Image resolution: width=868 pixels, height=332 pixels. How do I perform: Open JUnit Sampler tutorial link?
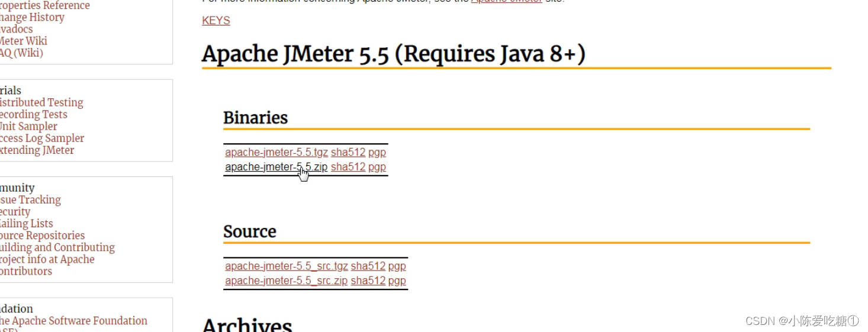point(28,126)
